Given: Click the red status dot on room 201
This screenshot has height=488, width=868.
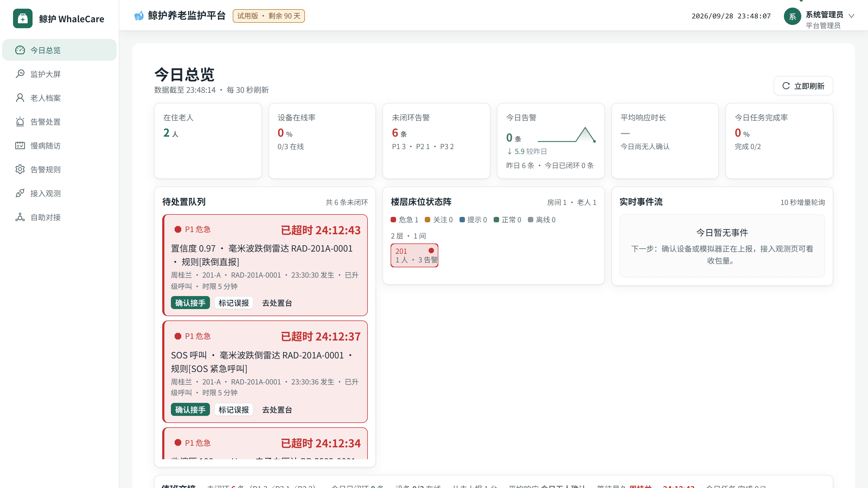Looking at the screenshot, I should [x=431, y=251].
